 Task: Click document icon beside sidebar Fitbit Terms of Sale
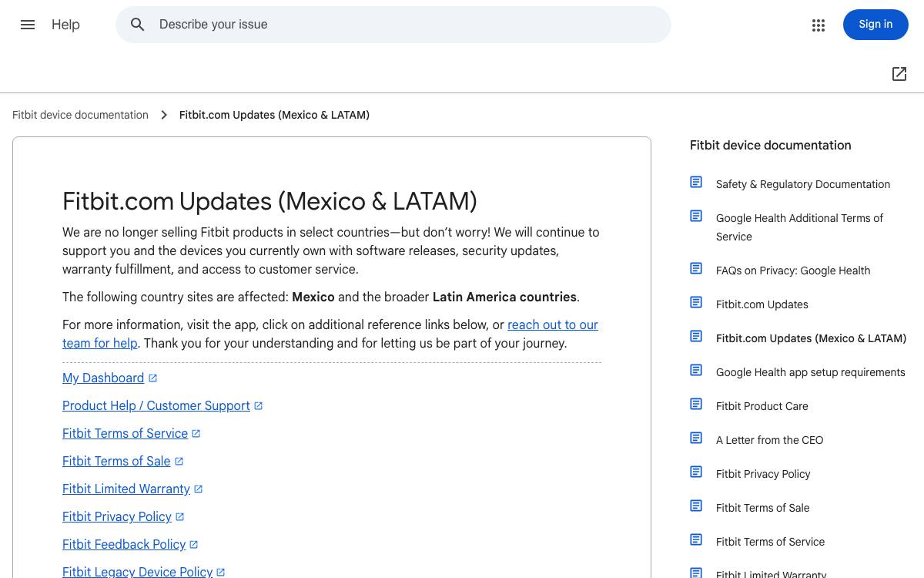coord(696,506)
